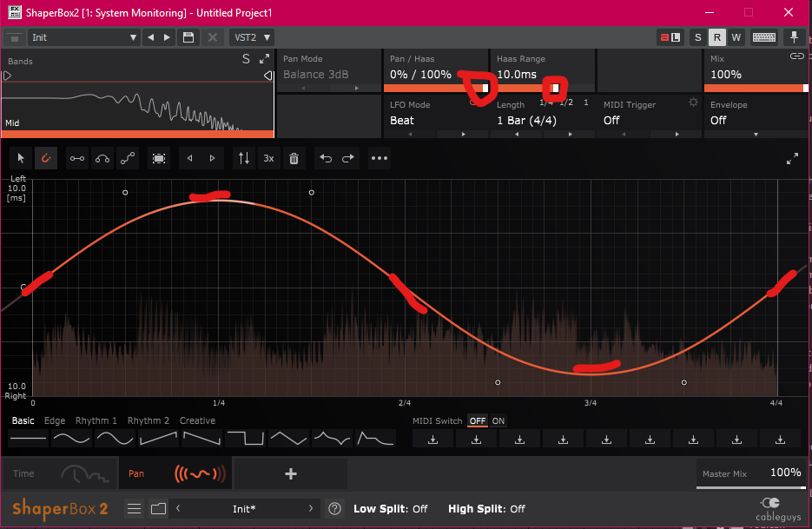Click the Init* preset name

coord(244,509)
